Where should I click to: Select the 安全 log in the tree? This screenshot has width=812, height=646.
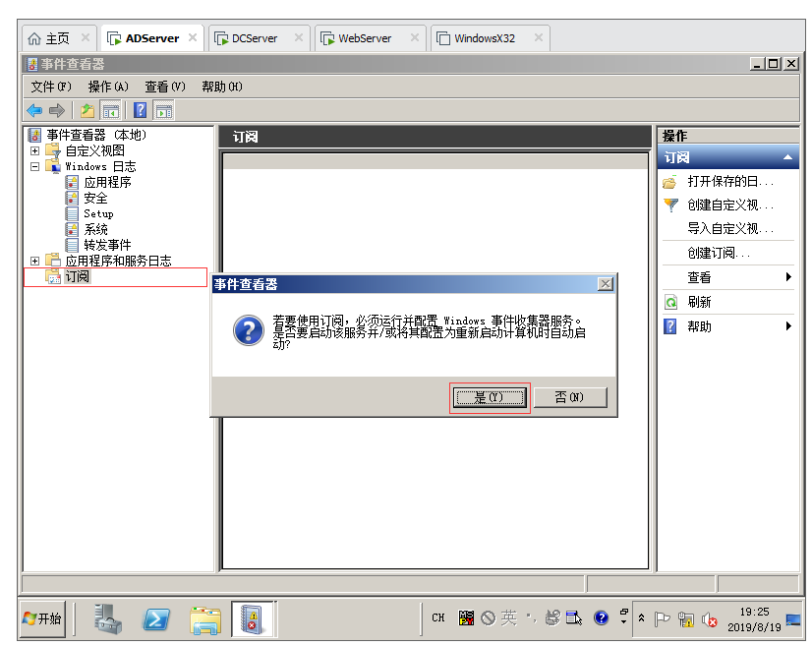click(x=95, y=198)
